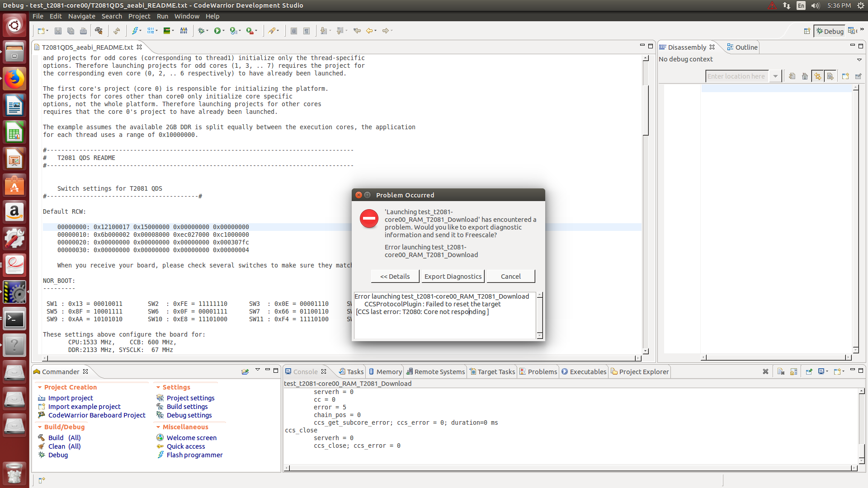Click the << Details button
The height and width of the screenshot is (488, 868).
[395, 277]
